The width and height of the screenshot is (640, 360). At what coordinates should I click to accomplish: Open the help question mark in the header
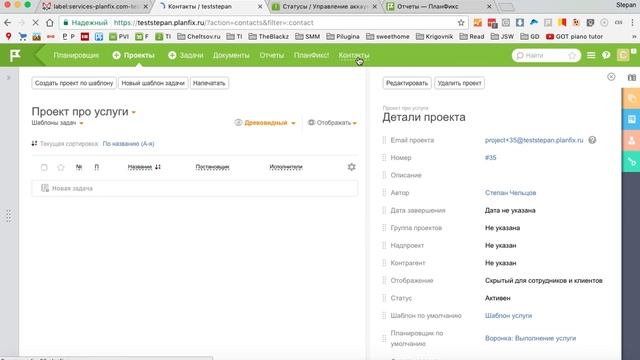point(606,55)
